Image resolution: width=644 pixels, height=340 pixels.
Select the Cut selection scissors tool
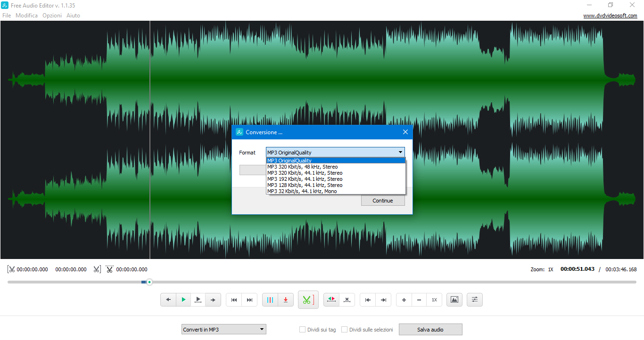coord(308,300)
